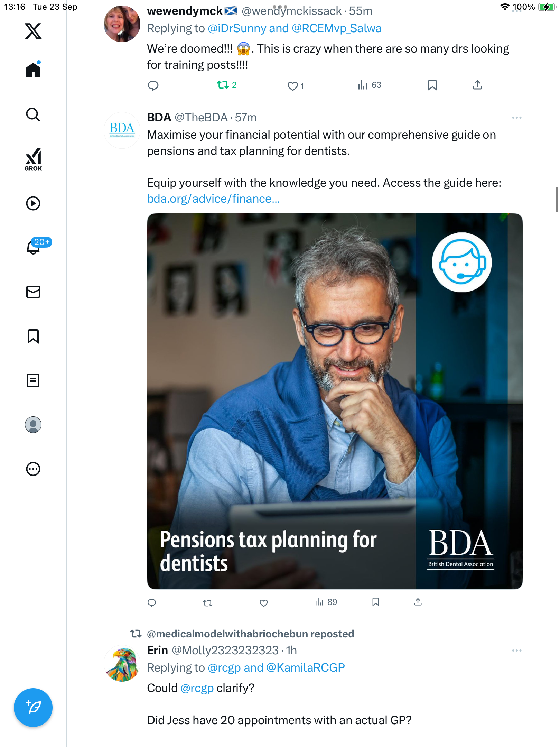
Task: Open more options for BDA post
Action: tap(516, 118)
